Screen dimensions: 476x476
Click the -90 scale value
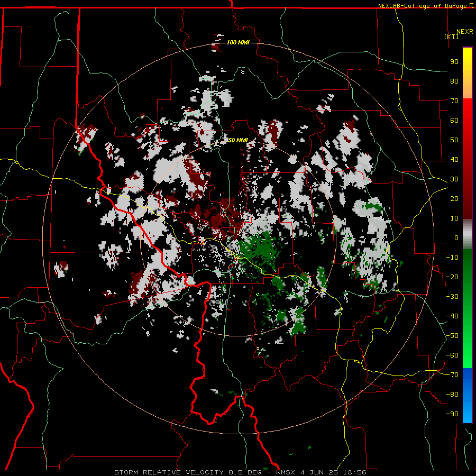452,414
